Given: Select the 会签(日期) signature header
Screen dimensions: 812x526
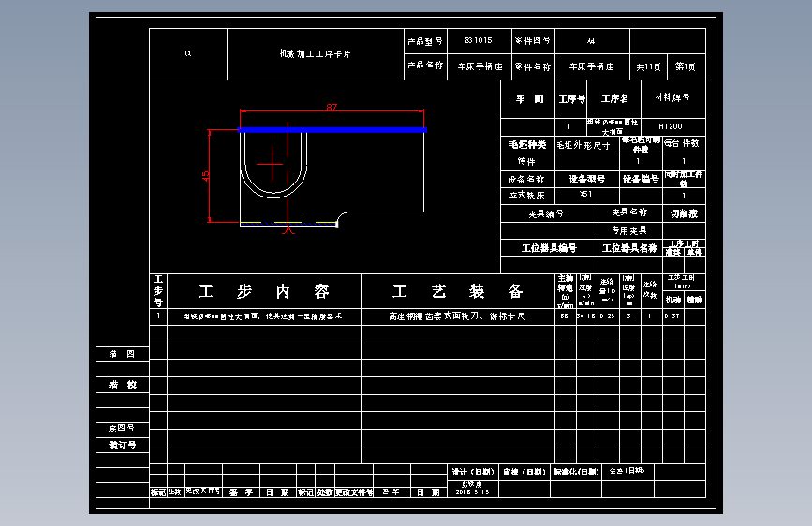Looking at the screenshot, I should [627, 471].
